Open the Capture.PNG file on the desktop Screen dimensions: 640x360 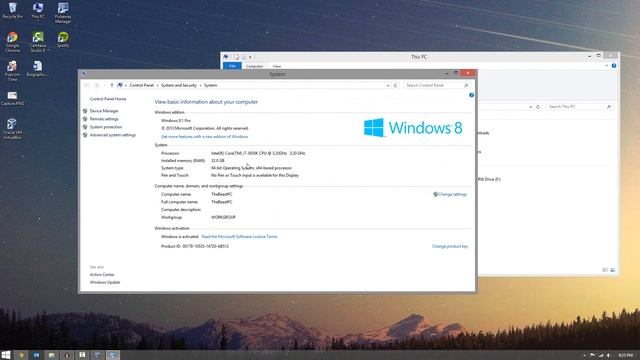(12, 98)
